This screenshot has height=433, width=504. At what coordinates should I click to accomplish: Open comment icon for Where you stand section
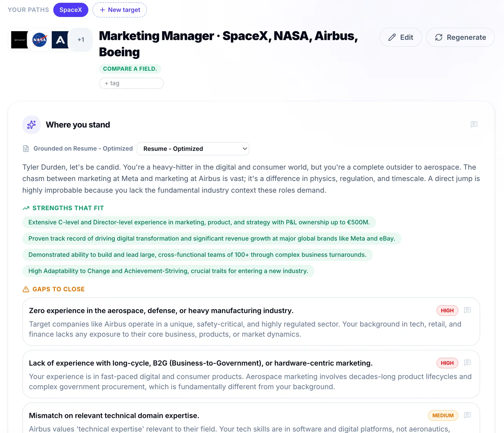pyautogui.click(x=474, y=125)
